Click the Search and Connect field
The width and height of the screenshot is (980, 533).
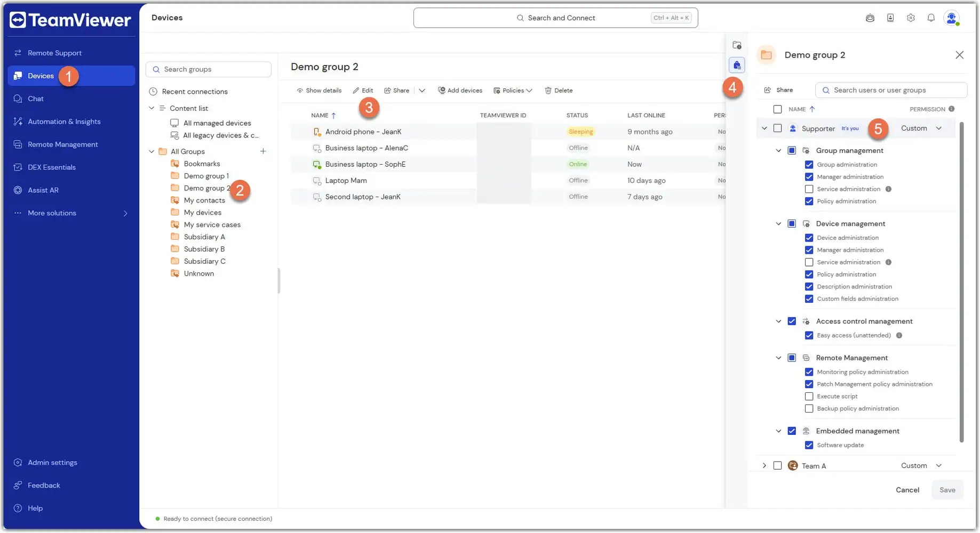click(555, 18)
